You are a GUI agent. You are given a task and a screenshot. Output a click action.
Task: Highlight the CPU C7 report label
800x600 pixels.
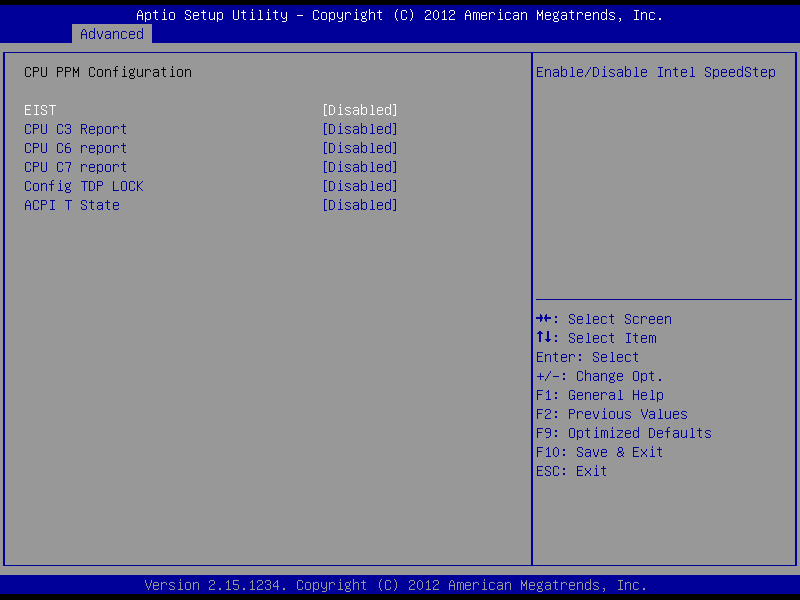pyautogui.click(x=75, y=167)
